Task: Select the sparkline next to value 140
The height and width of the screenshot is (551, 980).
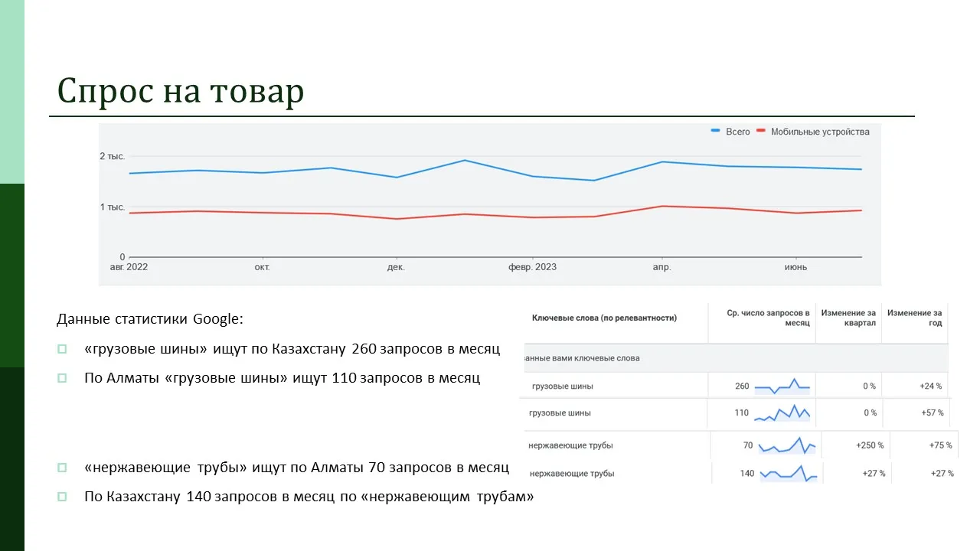Action: (789, 473)
